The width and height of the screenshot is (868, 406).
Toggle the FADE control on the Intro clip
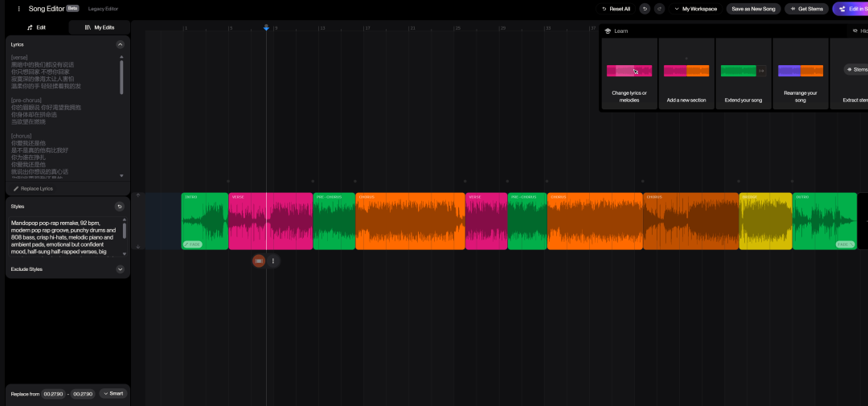(x=192, y=244)
